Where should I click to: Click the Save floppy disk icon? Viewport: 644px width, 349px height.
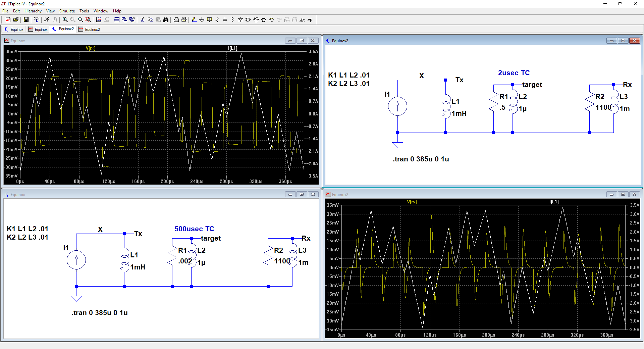click(x=26, y=20)
